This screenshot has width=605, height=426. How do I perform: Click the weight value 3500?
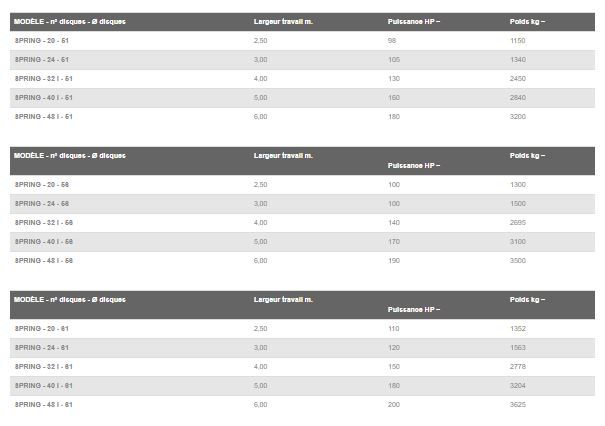click(517, 260)
